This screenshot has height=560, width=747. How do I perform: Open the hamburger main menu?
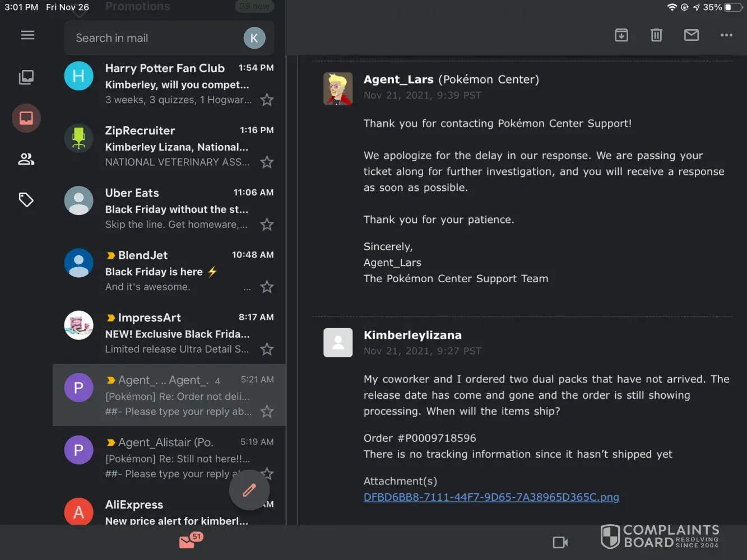pyautogui.click(x=27, y=35)
